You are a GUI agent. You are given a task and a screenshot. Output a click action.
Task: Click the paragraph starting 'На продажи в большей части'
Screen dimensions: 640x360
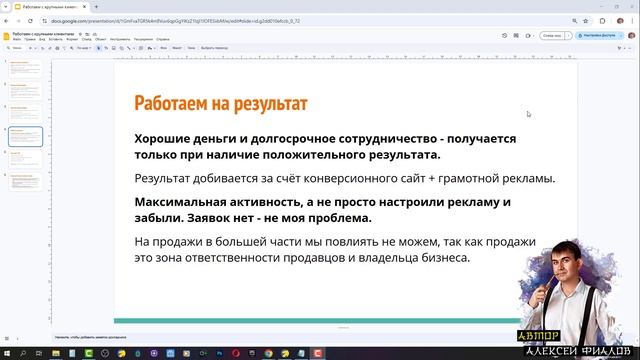coord(335,250)
